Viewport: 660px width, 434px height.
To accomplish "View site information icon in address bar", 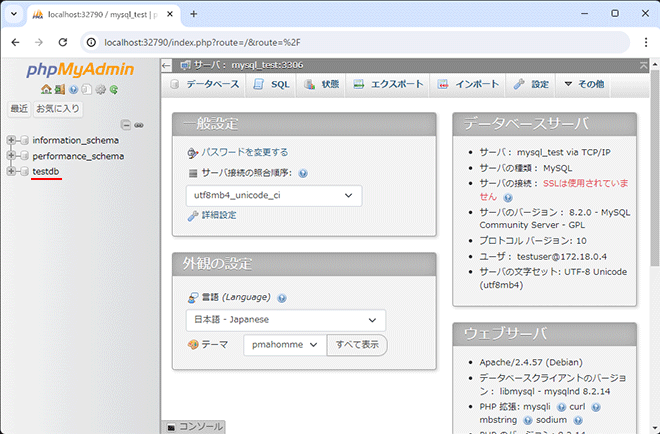I will click(91, 43).
